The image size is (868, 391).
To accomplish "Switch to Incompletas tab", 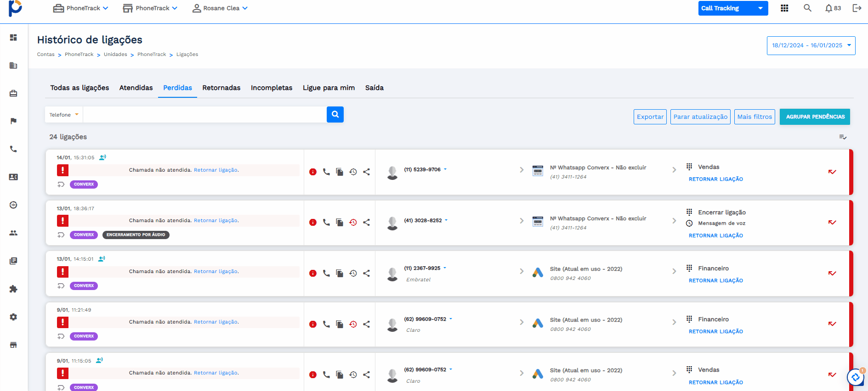I will (272, 88).
